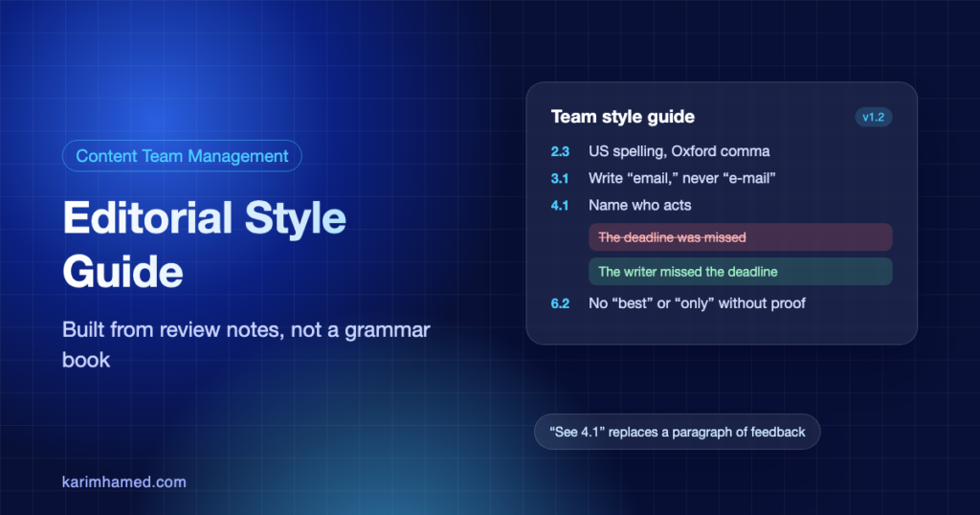Click the '“See 4.1” replaces a paragraph of feedback' pill
This screenshot has width=980, height=515.
coord(677,432)
